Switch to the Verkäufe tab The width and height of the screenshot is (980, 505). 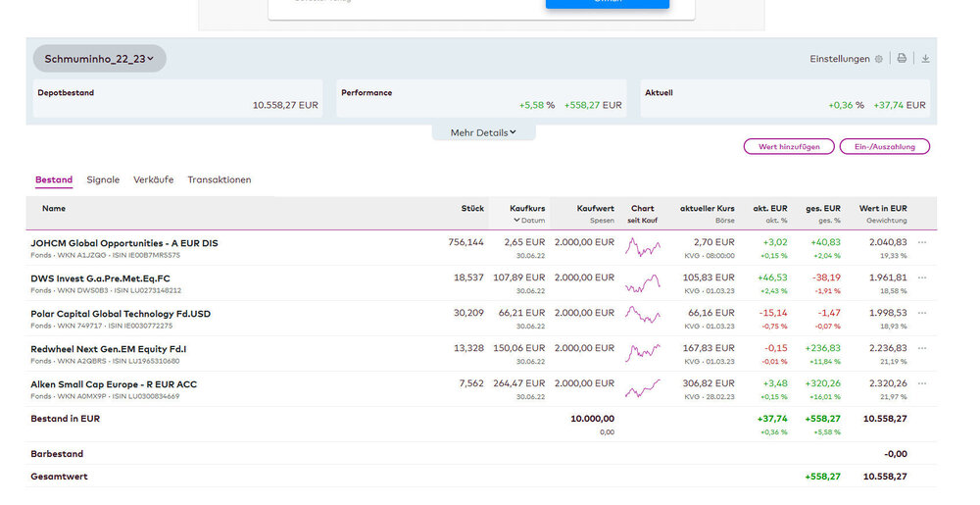point(154,180)
